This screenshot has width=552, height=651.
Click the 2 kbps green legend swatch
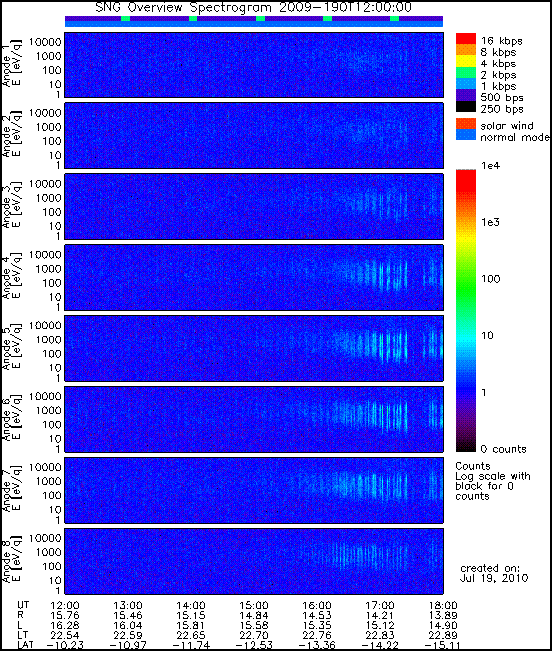tap(466, 72)
